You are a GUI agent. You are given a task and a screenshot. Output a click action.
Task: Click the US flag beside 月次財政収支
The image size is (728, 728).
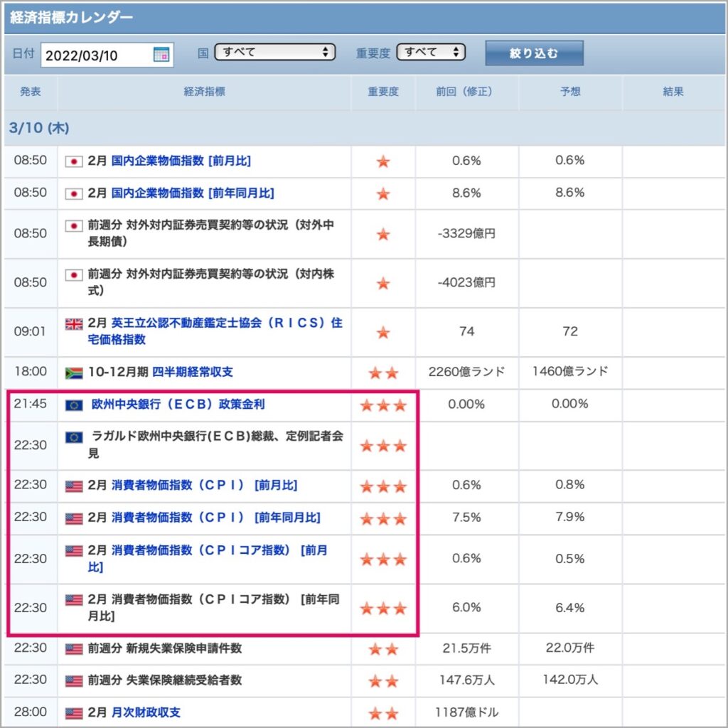point(74,712)
